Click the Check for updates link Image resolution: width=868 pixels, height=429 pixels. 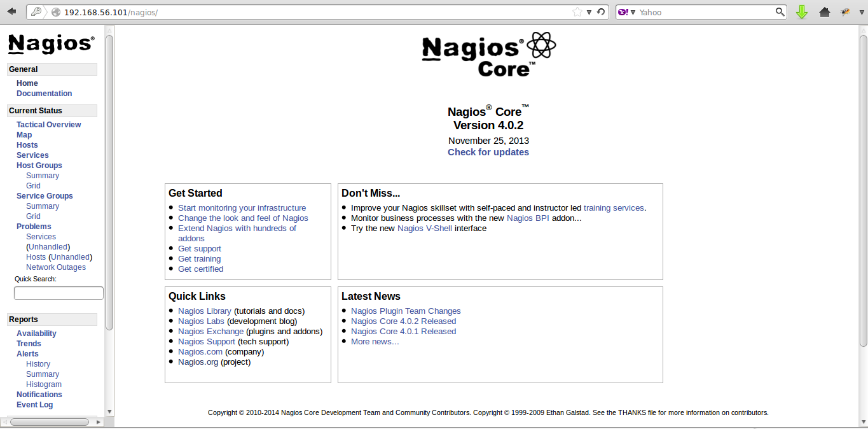[x=488, y=152]
